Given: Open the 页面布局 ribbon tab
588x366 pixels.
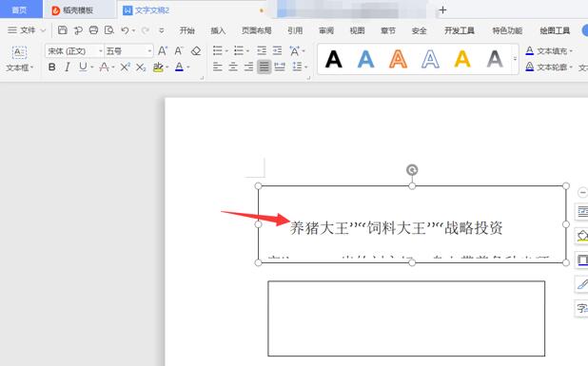Looking at the screenshot, I should [257, 30].
